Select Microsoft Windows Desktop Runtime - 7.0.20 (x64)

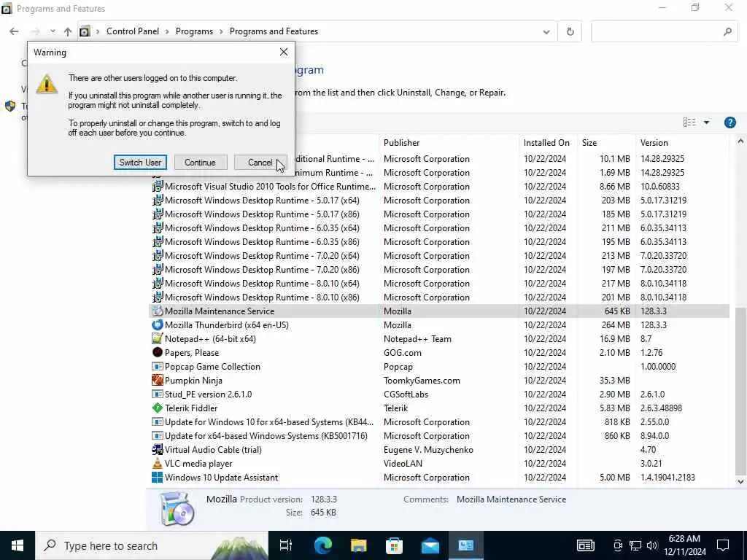click(x=262, y=256)
